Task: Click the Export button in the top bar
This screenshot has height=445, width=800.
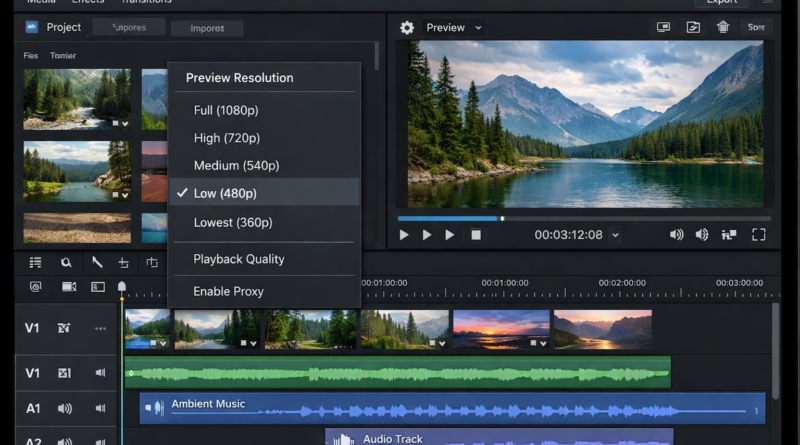Action: click(x=722, y=2)
